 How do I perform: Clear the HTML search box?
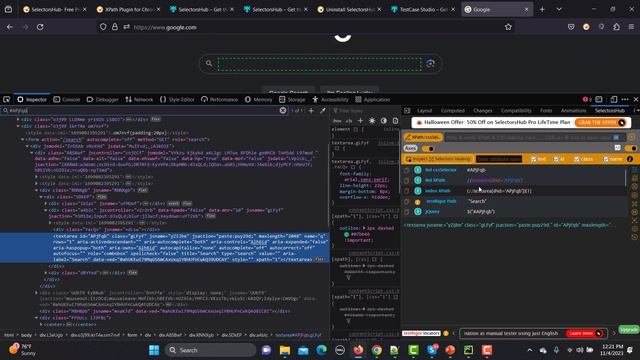click(282, 111)
